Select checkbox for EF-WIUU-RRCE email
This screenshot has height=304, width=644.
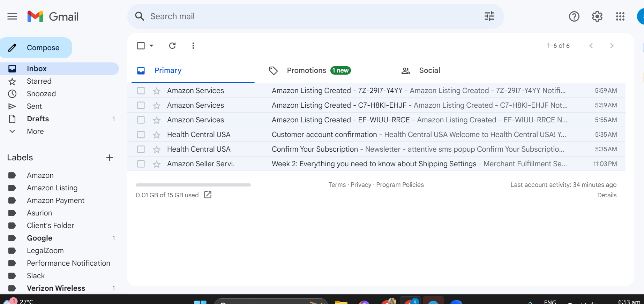pyautogui.click(x=141, y=120)
